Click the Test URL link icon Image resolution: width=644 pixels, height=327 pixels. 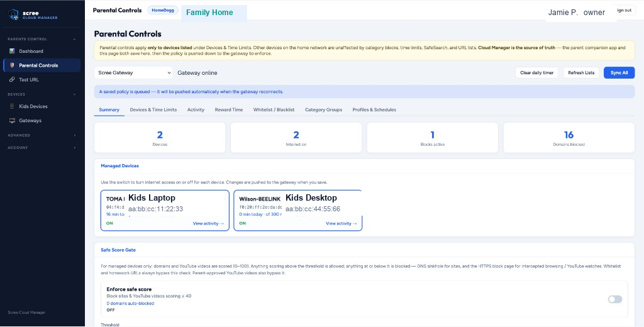pyautogui.click(x=12, y=80)
